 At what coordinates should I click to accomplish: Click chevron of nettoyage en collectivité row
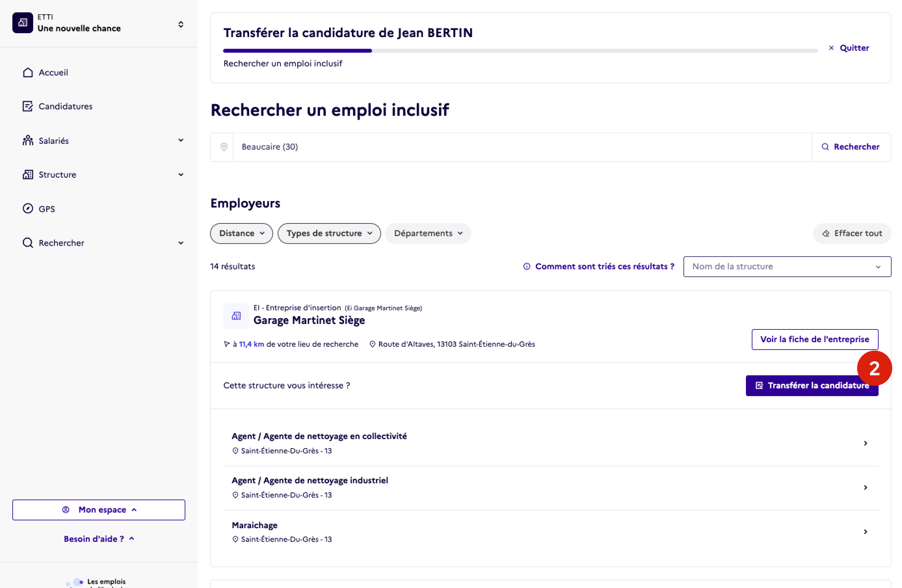point(866,443)
